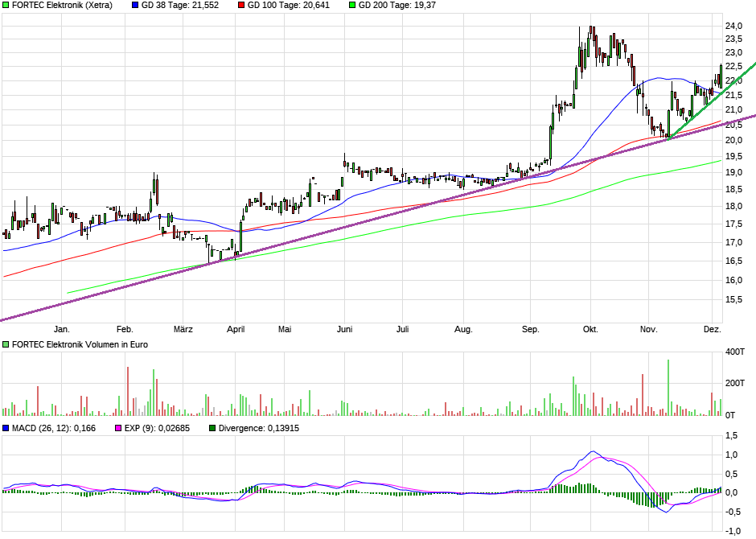Click the dark green Divergence indicator icon
The width and height of the screenshot is (756, 539).
click(x=211, y=429)
